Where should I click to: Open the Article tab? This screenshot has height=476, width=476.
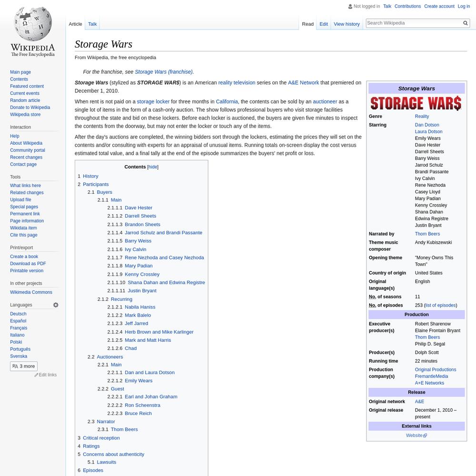pyautogui.click(x=75, y=24)
